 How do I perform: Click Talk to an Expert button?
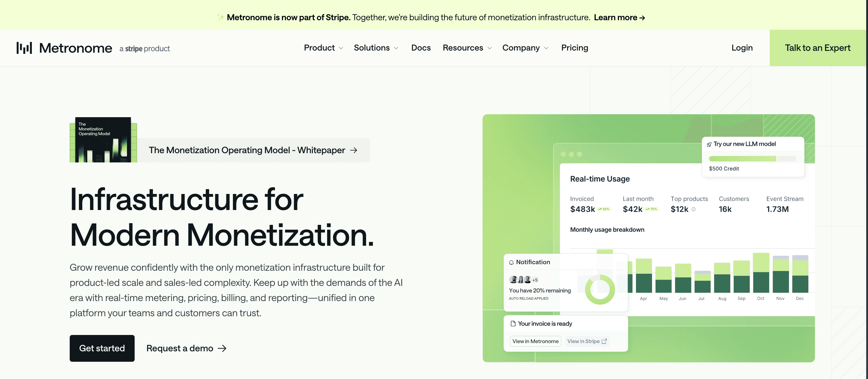click(817, 48)
